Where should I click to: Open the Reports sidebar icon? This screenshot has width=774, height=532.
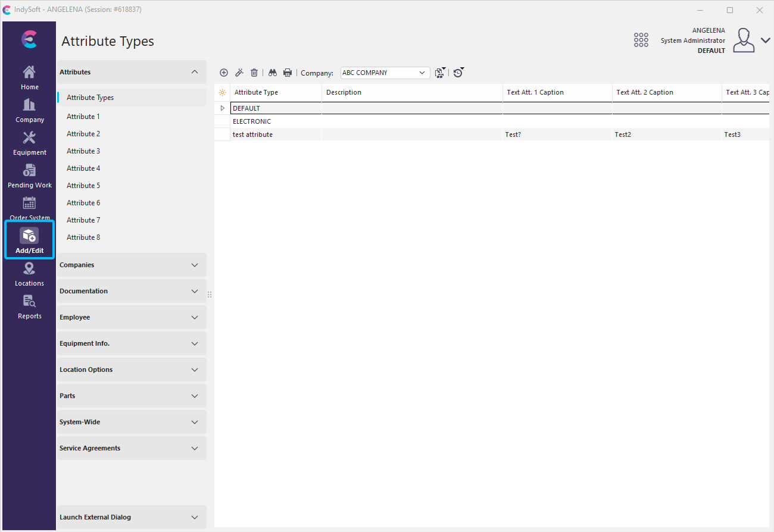click(x=29, y=307)
